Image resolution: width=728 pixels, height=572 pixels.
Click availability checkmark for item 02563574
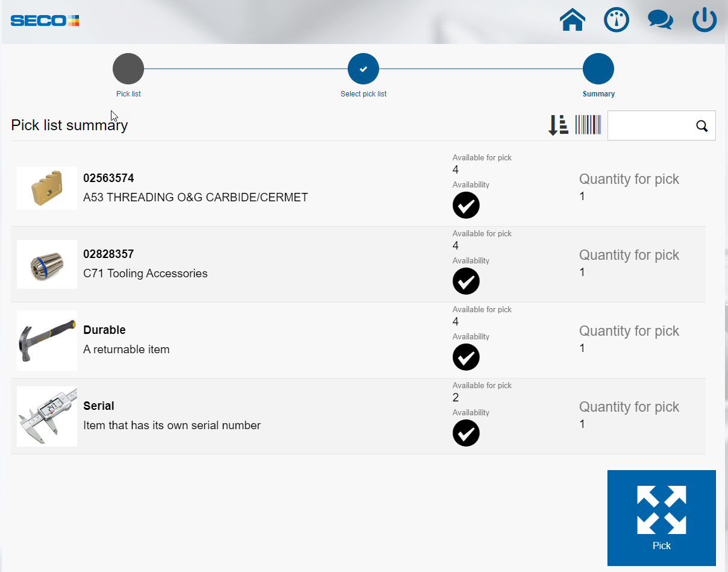tap(466, 206)
